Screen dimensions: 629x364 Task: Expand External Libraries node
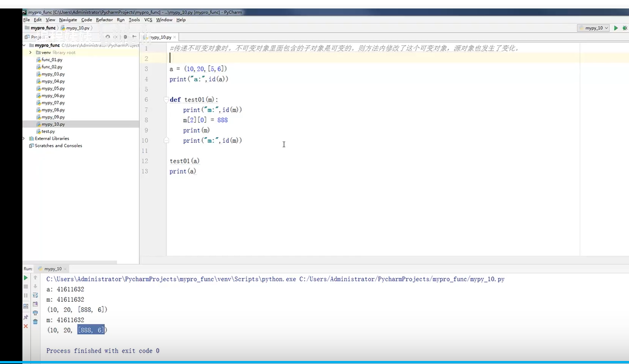[x=24, y=138]
